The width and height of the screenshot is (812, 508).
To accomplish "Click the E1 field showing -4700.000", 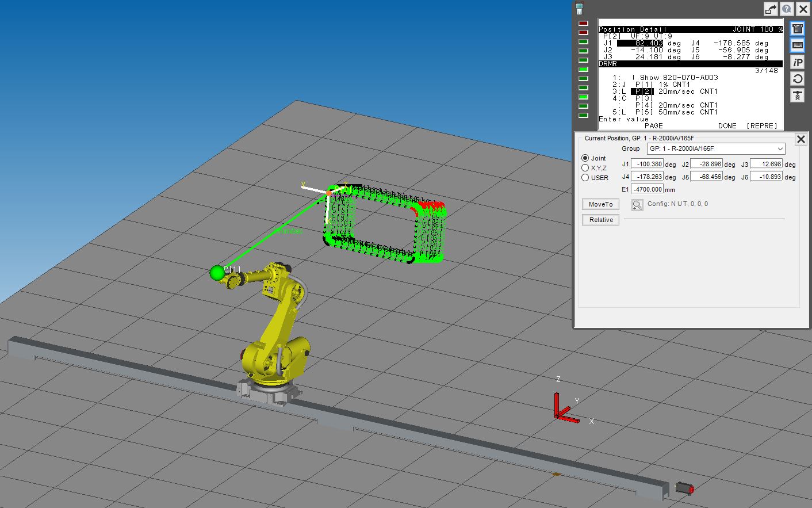I will point(647,189).
